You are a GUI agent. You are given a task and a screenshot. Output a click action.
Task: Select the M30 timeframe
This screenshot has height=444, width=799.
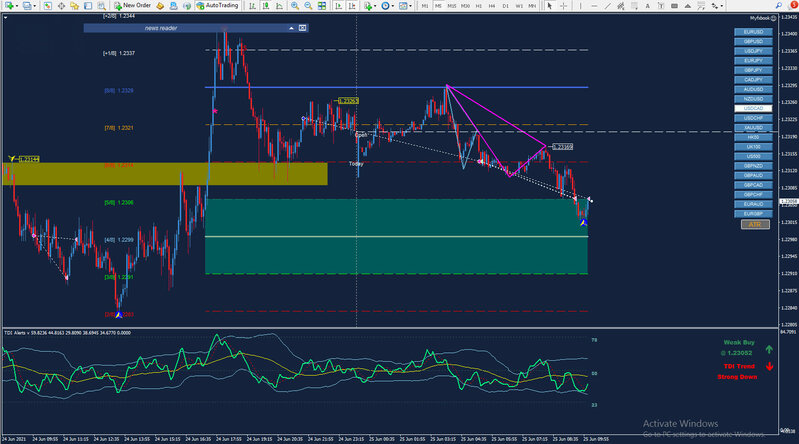tap(465, 6)
